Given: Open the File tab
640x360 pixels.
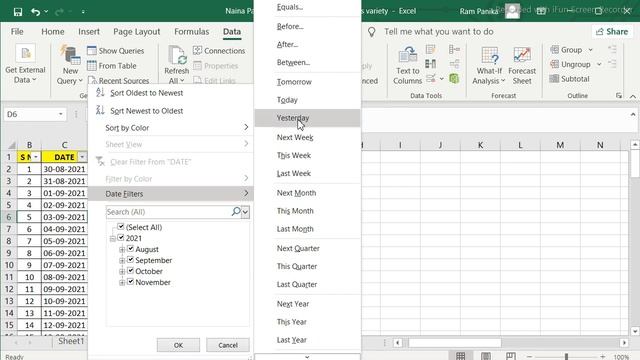Looking at the screenshot, I should pyautogui.click(x=17, y=32).
